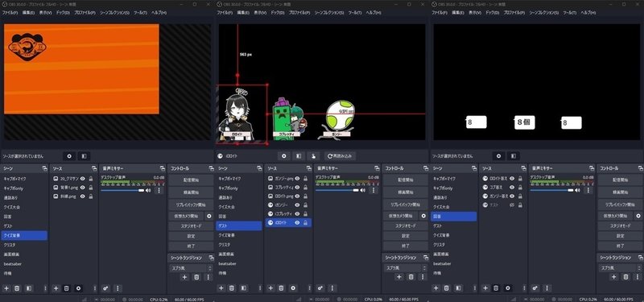Pop out ソース dock panel in 回答-scene window
644x302 pixels.
tap(522, 169)
